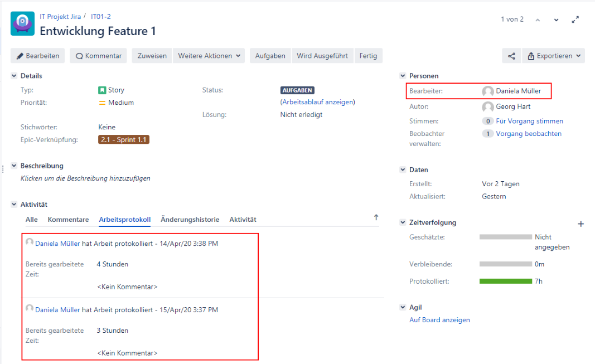Click the share icon button
This screenshot has height=364, width=595.
pos(511,56)
